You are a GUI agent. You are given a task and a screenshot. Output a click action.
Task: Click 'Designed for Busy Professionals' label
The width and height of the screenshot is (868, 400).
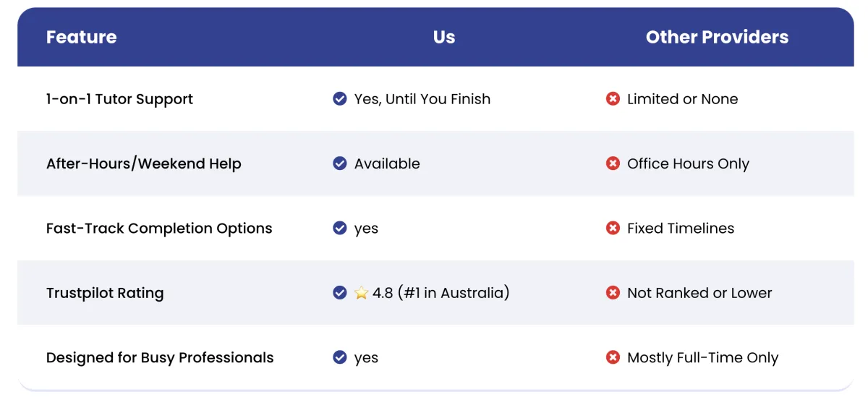(x=160, y=357)
